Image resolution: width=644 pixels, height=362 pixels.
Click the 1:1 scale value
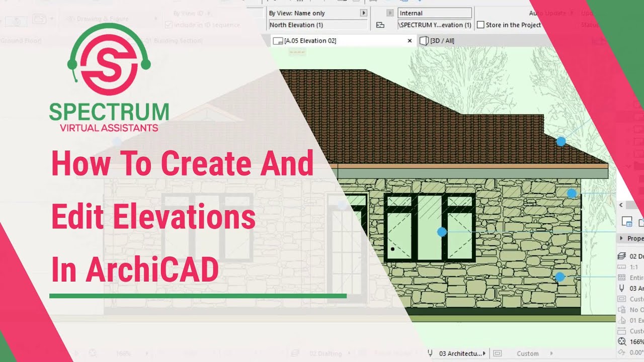[x=634, y=267]
